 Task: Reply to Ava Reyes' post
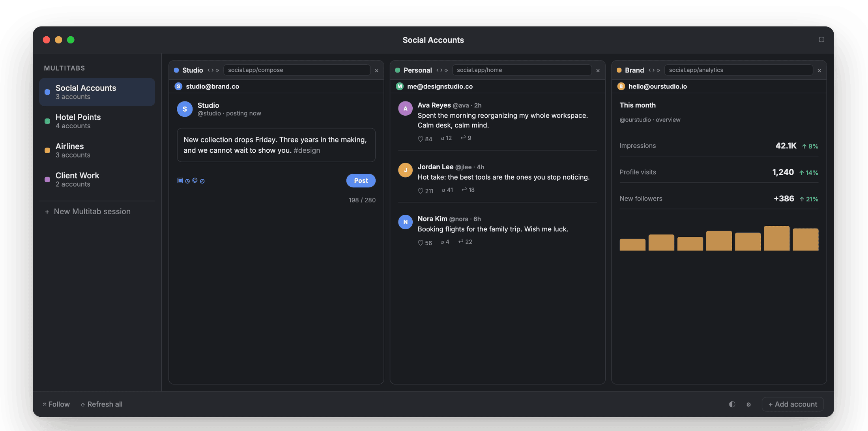tap(466, 138)
